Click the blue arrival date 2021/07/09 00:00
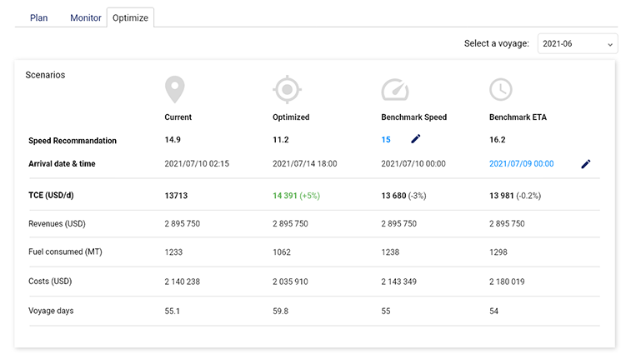Screen dimensions: 631x364 (x=521, y=164)
